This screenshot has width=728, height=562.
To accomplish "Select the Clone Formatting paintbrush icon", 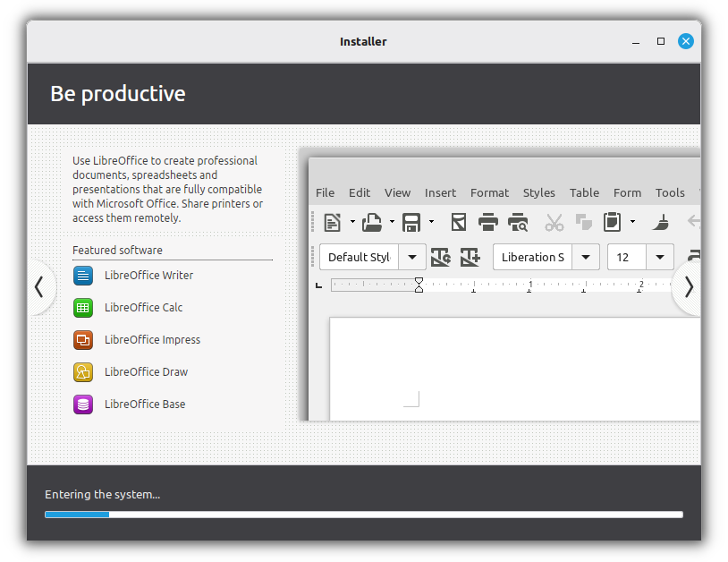I will click(x=660, y=222).
